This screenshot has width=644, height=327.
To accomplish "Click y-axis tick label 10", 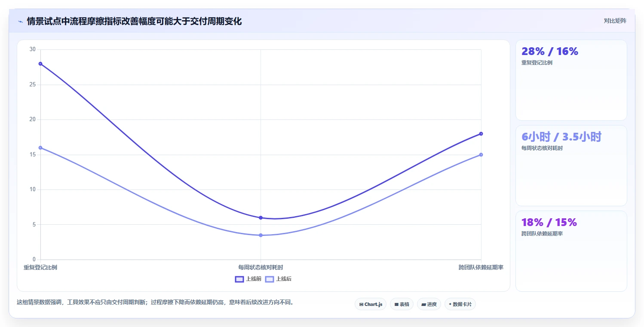I will pos(33,189).
